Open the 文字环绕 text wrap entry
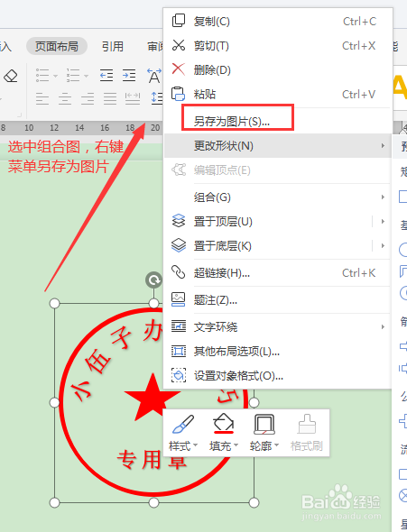Image resolution: width=407 pixels, height=532 pixels. coord(278,327)
